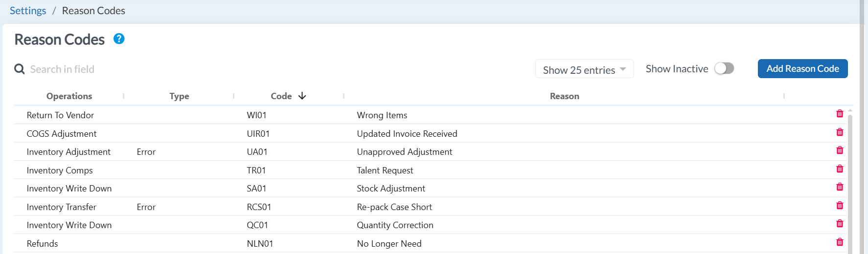
Task: Enable the Show Inactive toggle
Action: (x=724, y=68)
